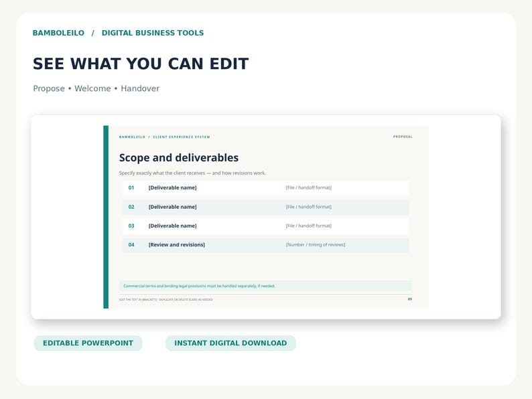Click the BAMBOLEILO breadcrumb link
The width and height of the screenshot is (532, 399).
(58, 33)
